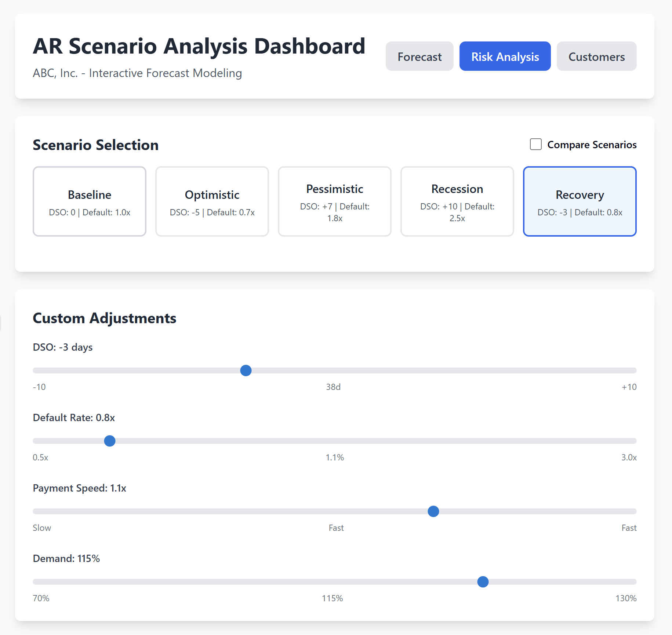Click the Compare Scenarios label text
Image resolution: width=672 pixels, height=635 pixels.
coord(592,145)
